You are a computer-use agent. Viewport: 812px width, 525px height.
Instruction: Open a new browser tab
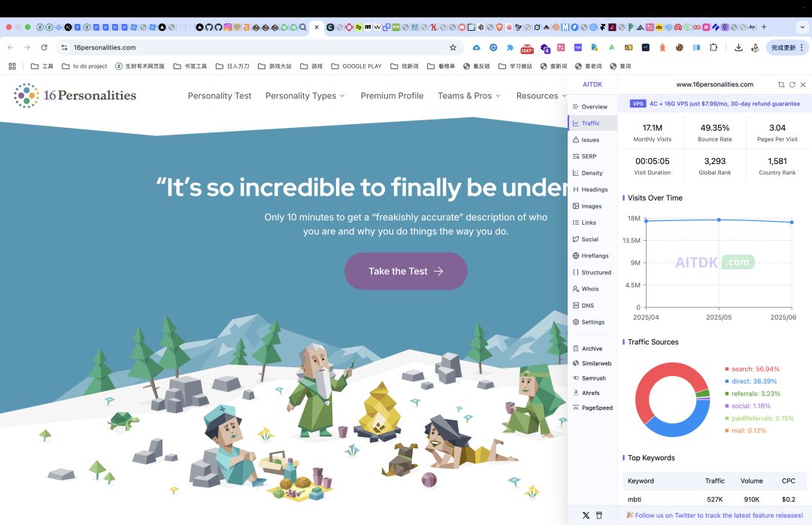(764, 27)
